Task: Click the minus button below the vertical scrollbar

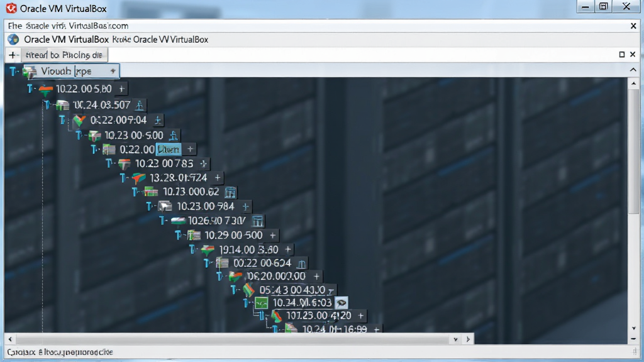Action: (x=633, y=339)
